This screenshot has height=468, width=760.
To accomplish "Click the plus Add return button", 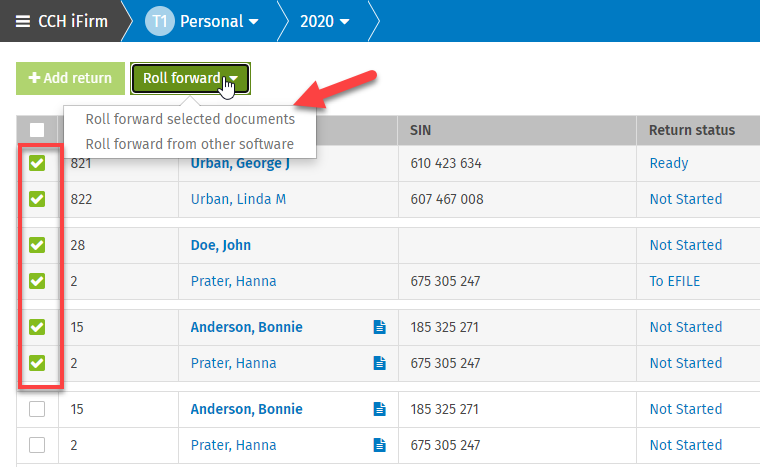I will (70, 78).
